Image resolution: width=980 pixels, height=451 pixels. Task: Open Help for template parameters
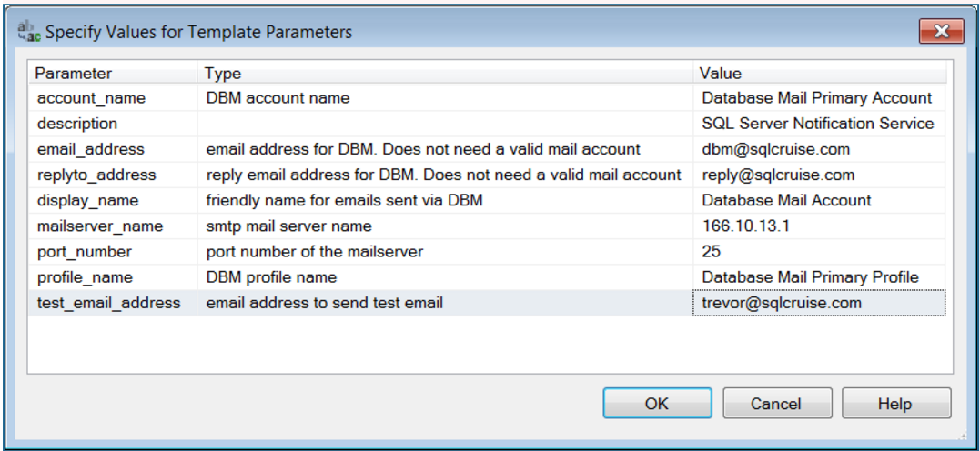point(896,404)
